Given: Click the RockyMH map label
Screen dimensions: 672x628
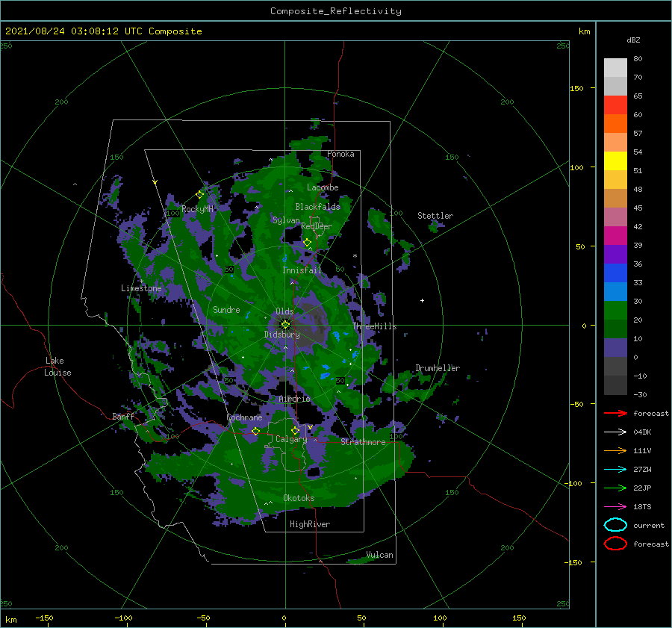Looking at the screenshot, I should (198, 209).
